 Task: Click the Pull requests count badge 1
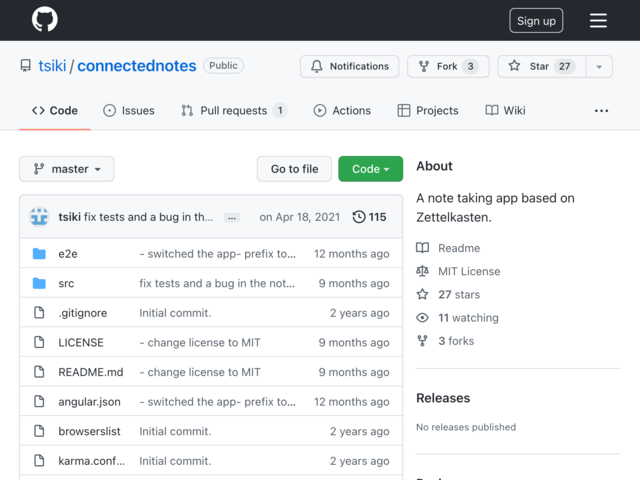(280, 111)
